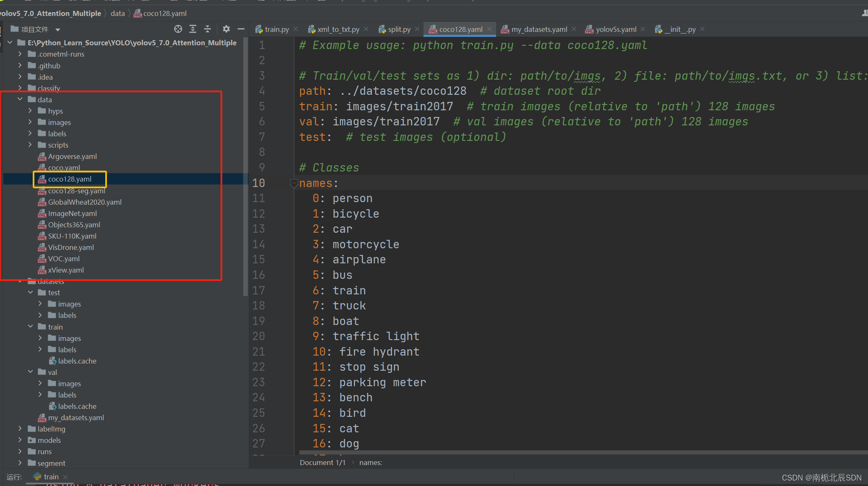Open VOC.yaml file
Screen dimensions: 868x486
(x=64, y=259)
